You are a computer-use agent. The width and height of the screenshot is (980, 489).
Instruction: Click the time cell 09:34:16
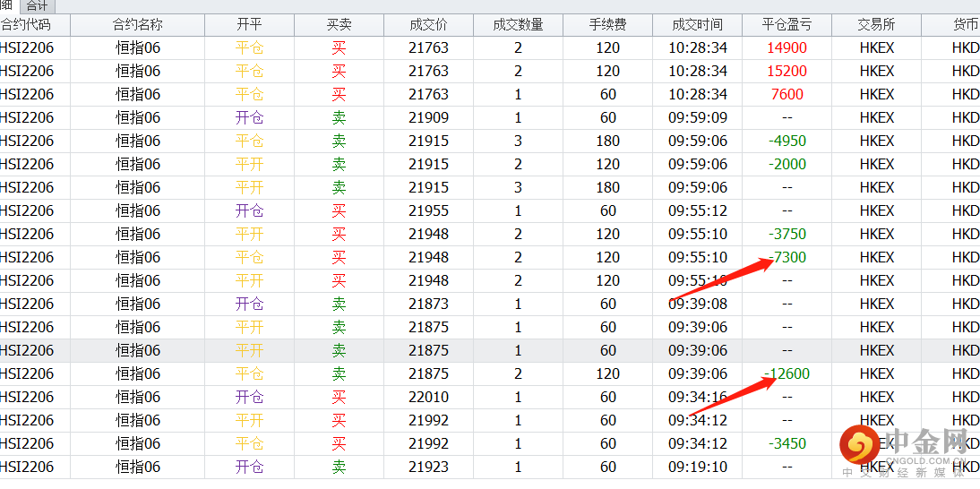click(698, 397)
